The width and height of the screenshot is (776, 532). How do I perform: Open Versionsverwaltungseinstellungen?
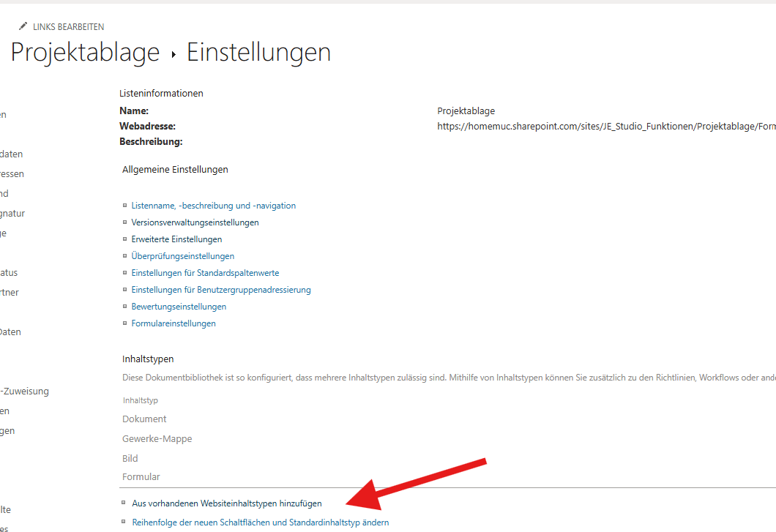click(x=195, y=222)
